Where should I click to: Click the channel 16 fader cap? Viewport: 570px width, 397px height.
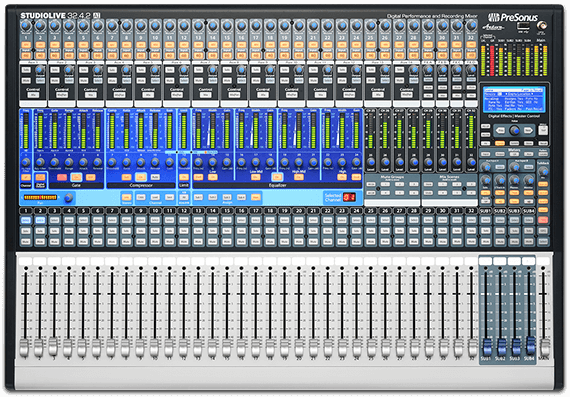coord(241,348)
